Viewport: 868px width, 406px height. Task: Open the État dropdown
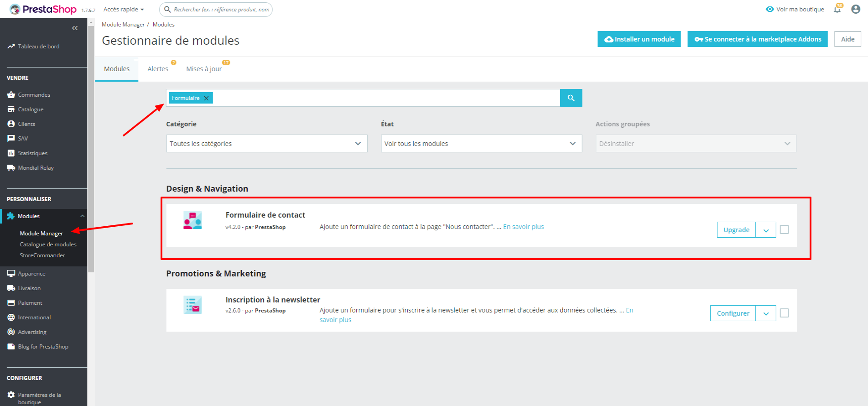(x=482, y=144)
